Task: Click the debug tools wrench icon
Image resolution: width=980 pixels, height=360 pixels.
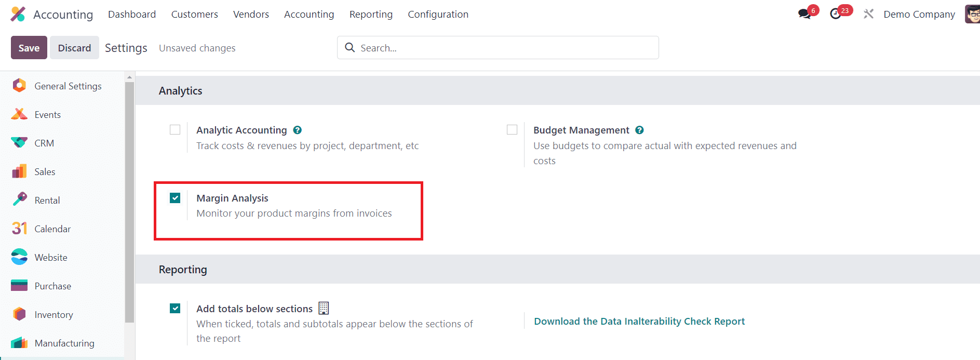Action: coord(868,14)
